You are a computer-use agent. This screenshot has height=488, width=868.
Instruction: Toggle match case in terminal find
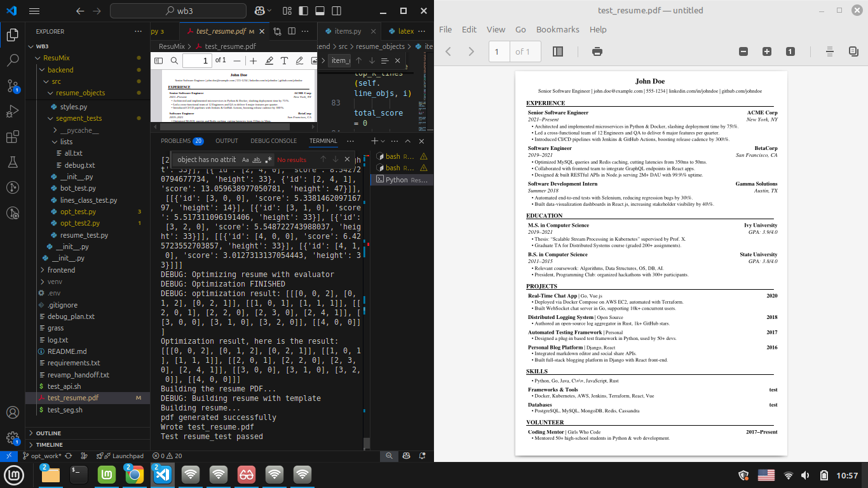pos(245,159)
